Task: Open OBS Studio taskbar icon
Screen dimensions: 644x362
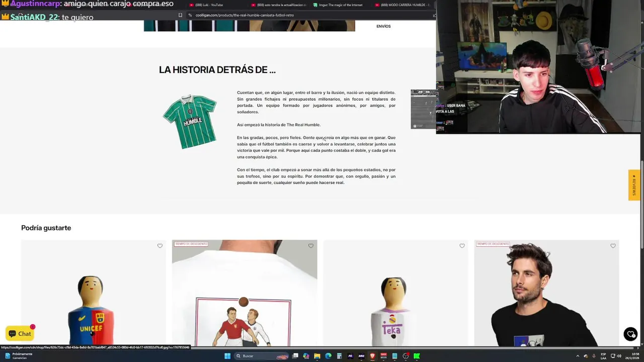Action: [406, 356]
